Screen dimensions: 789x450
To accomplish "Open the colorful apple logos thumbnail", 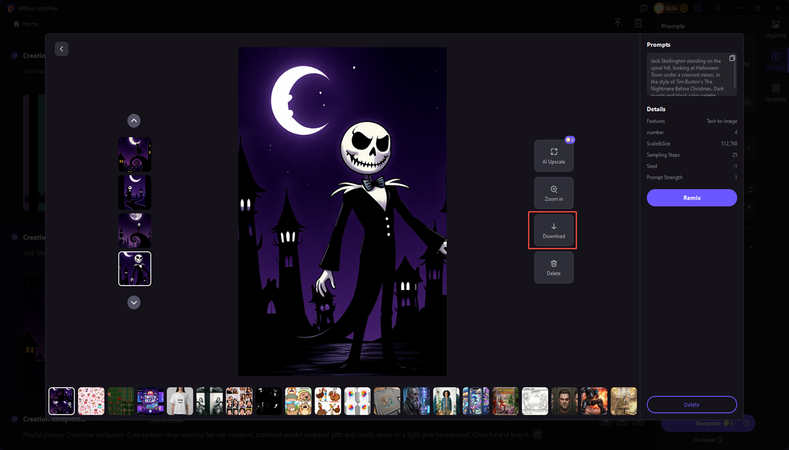I will (x=358, y=401).
